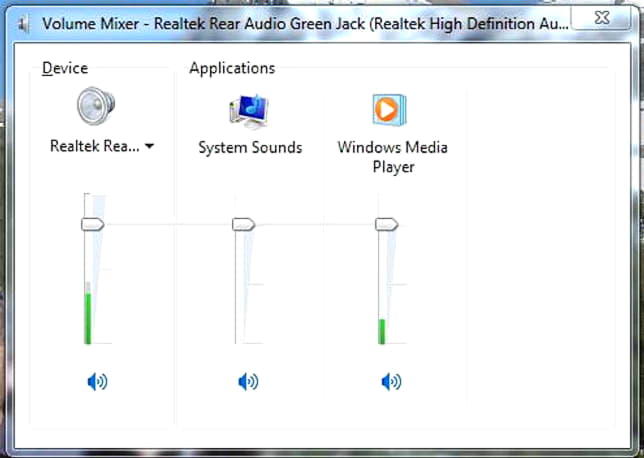Click the System Sounds label text
644x458 pixels.
pyautogui.click(x=250, y=147)
